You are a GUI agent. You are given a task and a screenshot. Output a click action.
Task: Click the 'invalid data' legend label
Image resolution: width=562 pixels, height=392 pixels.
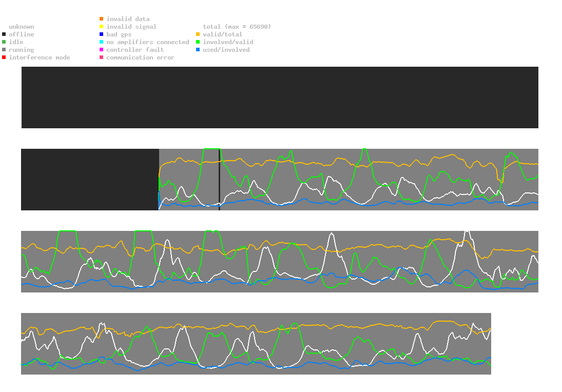coord(128,19)
